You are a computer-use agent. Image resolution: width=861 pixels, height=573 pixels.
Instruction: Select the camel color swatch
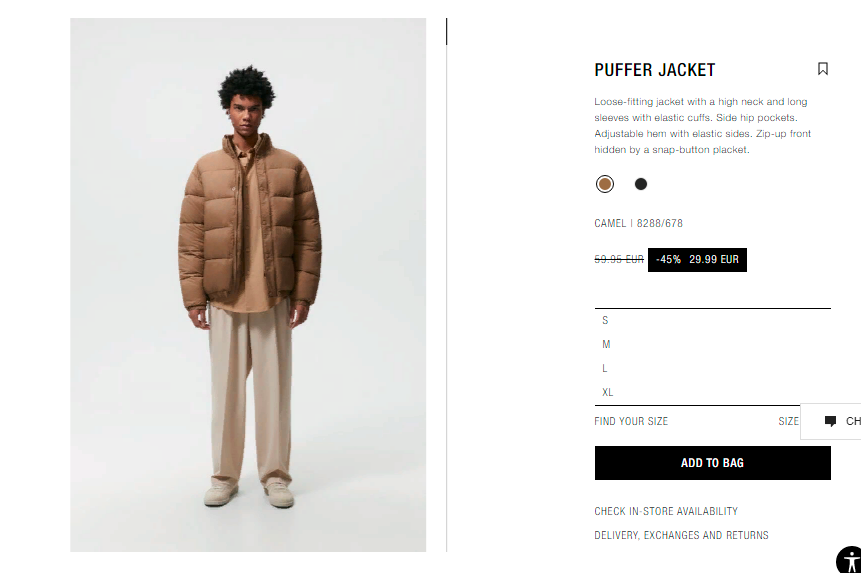(605, 184)
